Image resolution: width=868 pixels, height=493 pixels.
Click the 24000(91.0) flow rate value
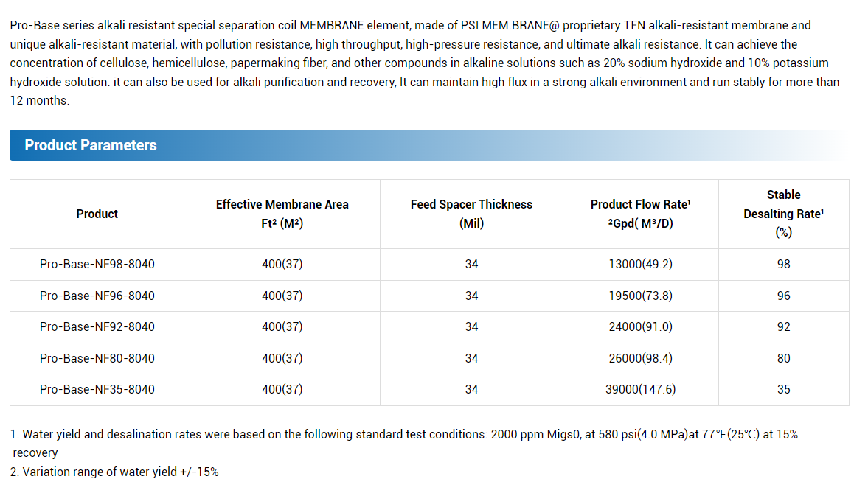pyautogui.click(x=640, y=327)
